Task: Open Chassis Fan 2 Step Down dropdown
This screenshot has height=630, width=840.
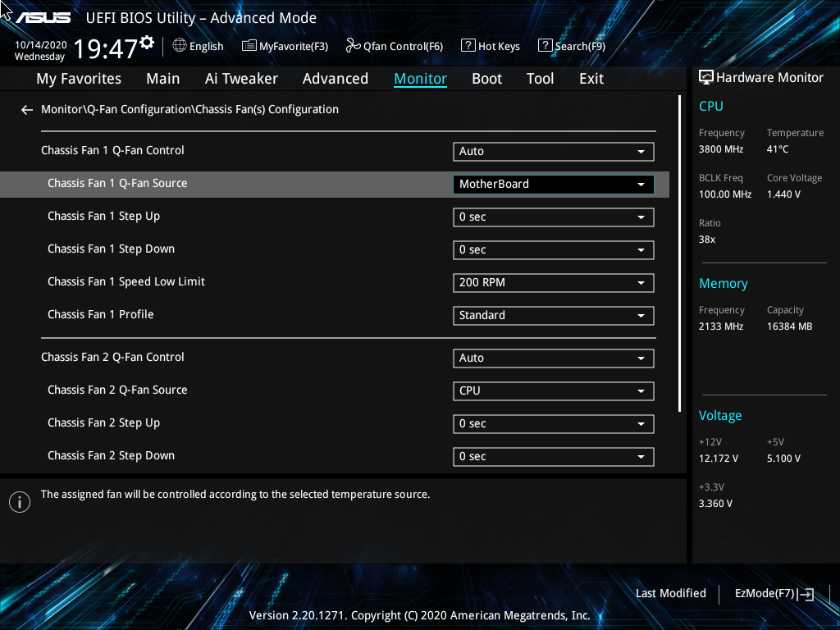Action: tap(554, 457)
